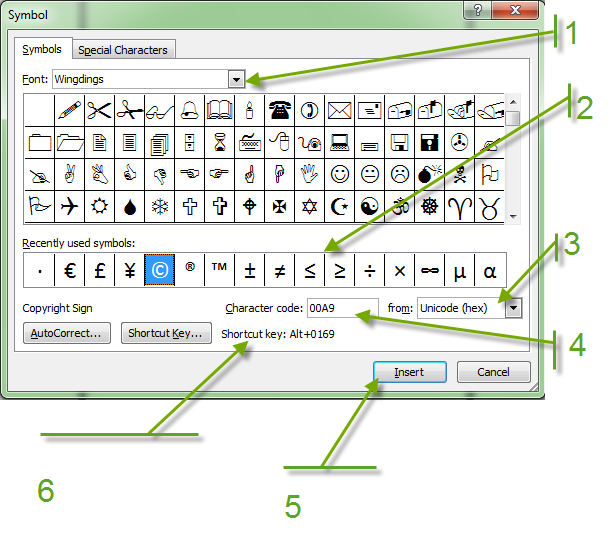Choose the envelope symbol

pos(340,110)
